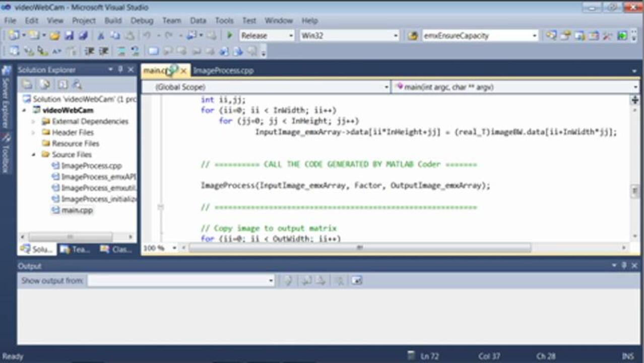
Task: Click the editor horizontal scrollbar thumb
Action: point(359,248)
